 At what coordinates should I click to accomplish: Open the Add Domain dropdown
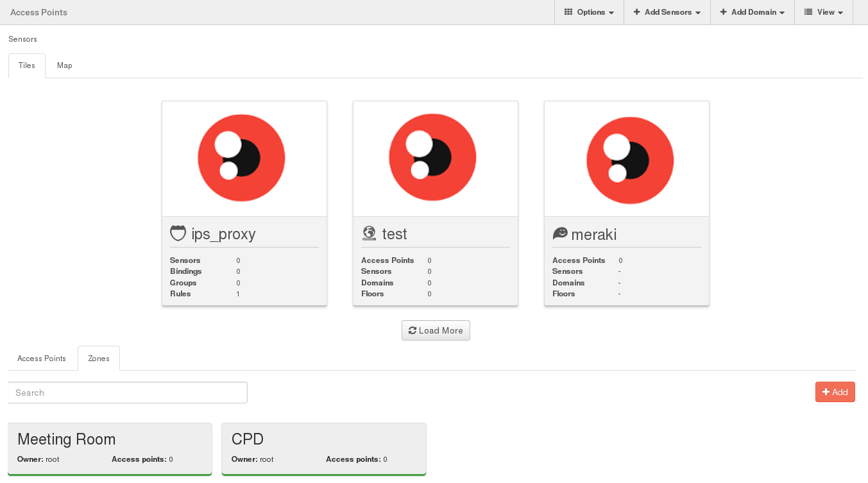point(753,12)
